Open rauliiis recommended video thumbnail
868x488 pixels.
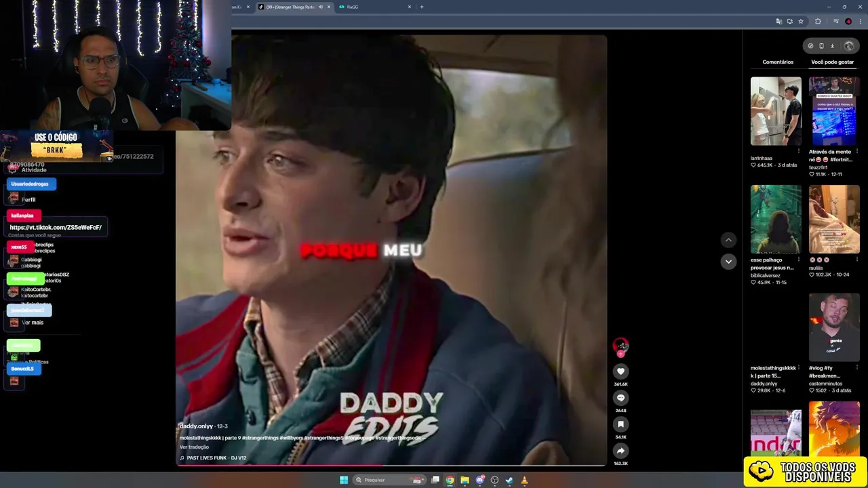coord(834,219)
